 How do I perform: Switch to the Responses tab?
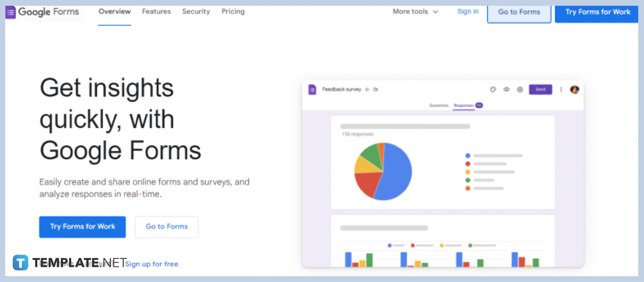click(464, 105)
